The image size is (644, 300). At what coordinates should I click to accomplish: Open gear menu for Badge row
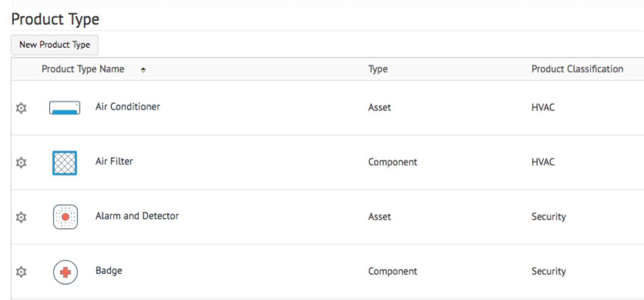[21, 272]
